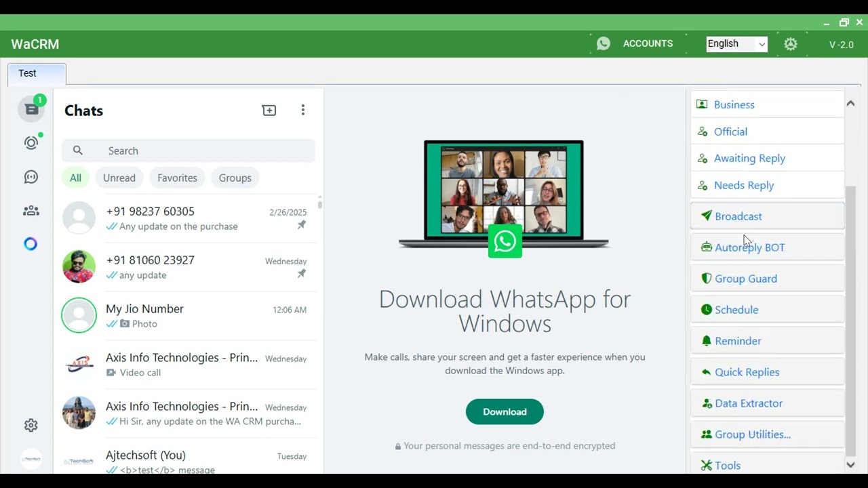
Task: Click the Group Utilities people icon
Action: point(707,434)
